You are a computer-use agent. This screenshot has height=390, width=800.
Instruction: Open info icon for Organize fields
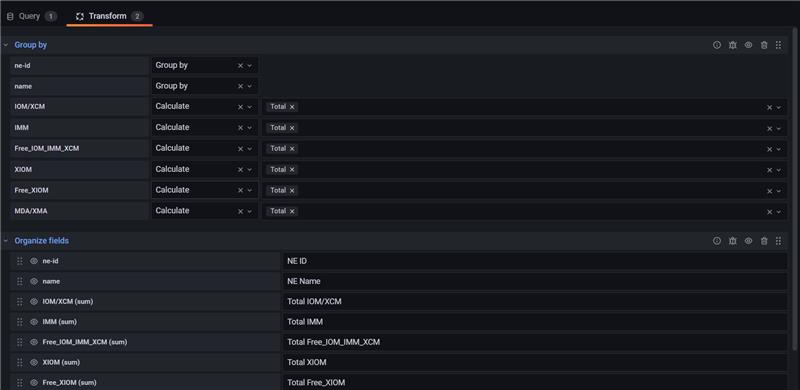pyautogui.click(x=717, y=241)
